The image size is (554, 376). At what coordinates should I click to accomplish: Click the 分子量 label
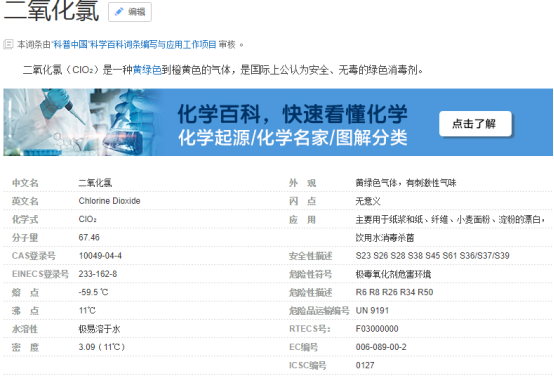[x=25, y=238]
